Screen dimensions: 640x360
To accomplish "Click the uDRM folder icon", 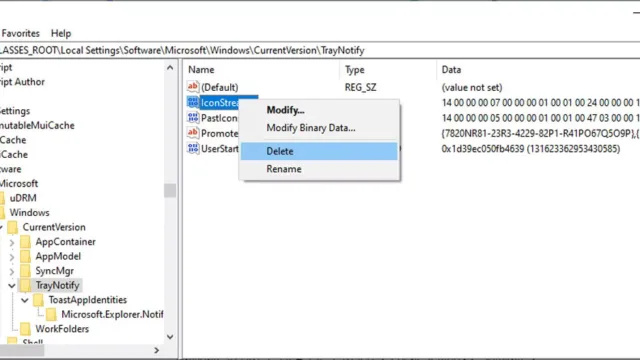I will pos(2,198).
